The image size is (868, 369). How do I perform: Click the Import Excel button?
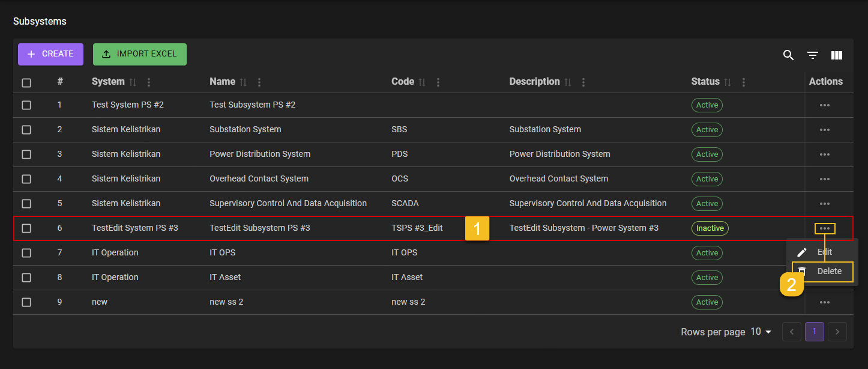(x=139, y=54)
